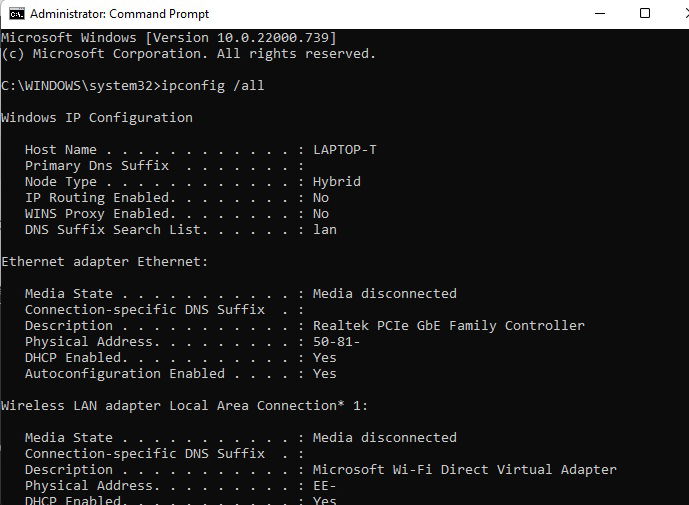Click the WINS Proxy Enabled line

pos(160,214)
